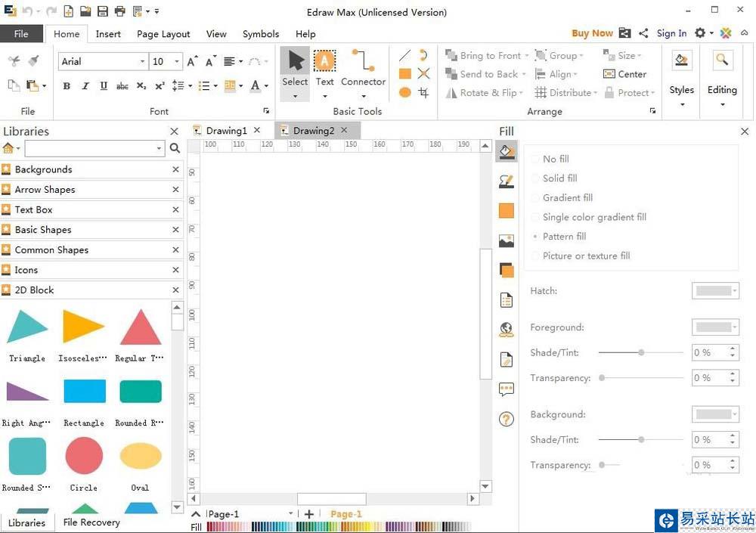This screenshot has width=756, height=533.
Task: Open the comments speech bubble icon
Action: [x=507, y=389]
